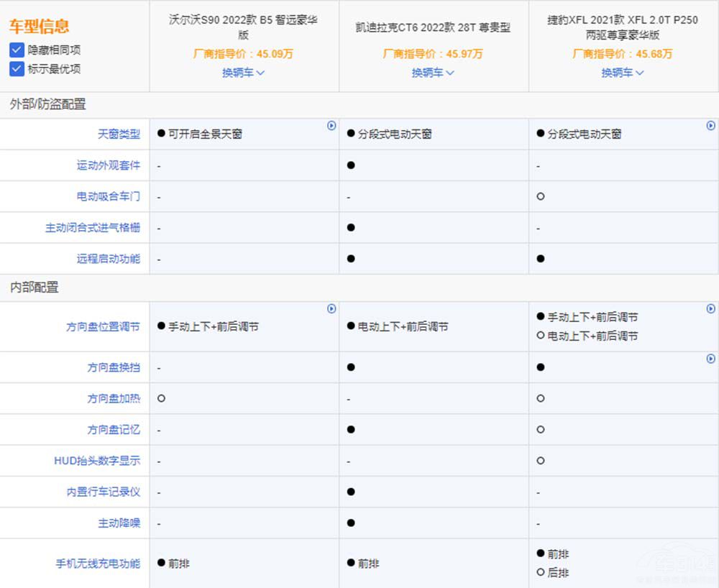Open 换辆车 dropdown under Volvo S90
This screenshot has width=719, height=588.
(243, 73)
